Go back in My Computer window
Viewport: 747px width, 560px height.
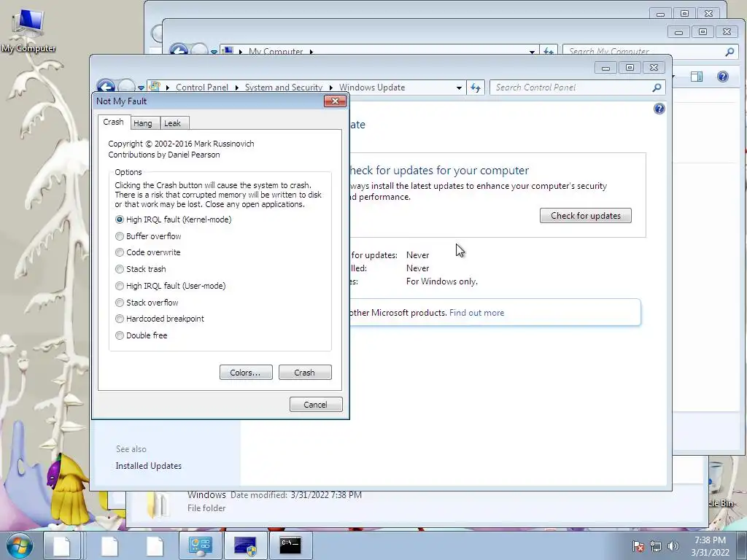[179, 50]
